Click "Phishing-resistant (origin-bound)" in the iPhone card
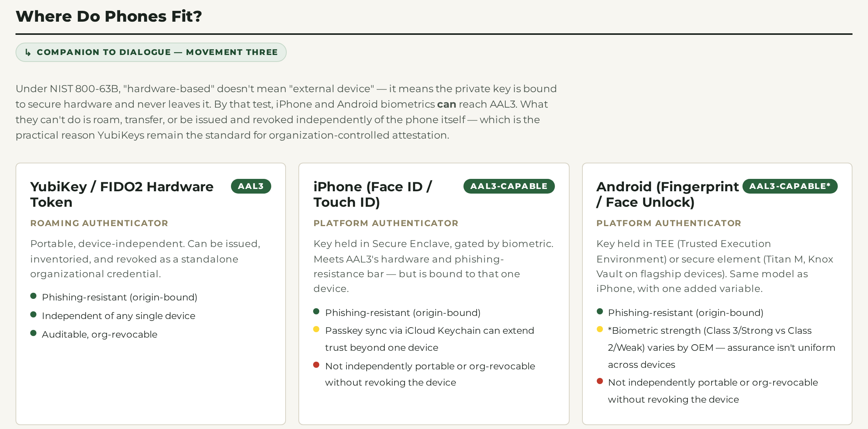The height and width of the screenshot is (429, 868). (403, 312)
